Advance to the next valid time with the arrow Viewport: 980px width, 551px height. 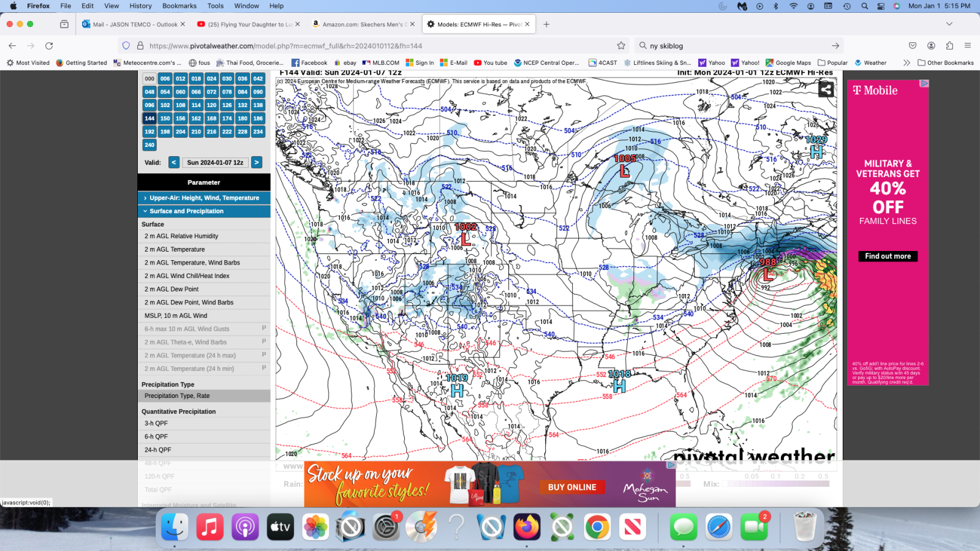pyautogui.click(x=257, y=162)
